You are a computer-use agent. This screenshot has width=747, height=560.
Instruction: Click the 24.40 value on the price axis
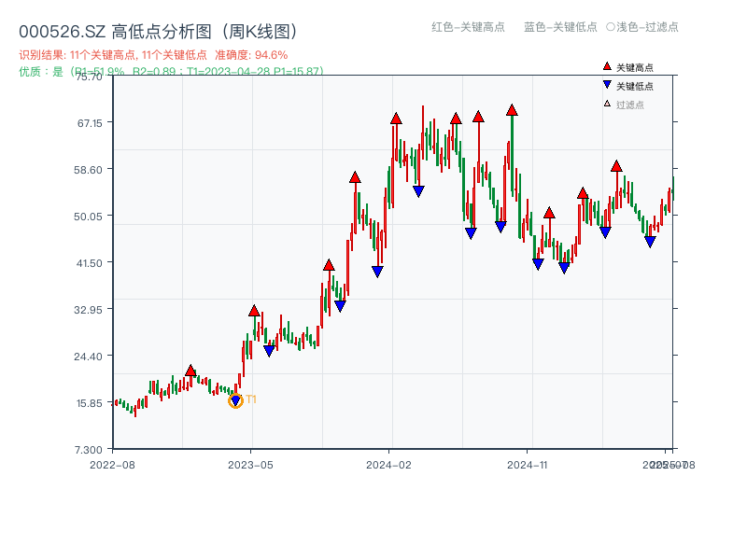[88, 357]
